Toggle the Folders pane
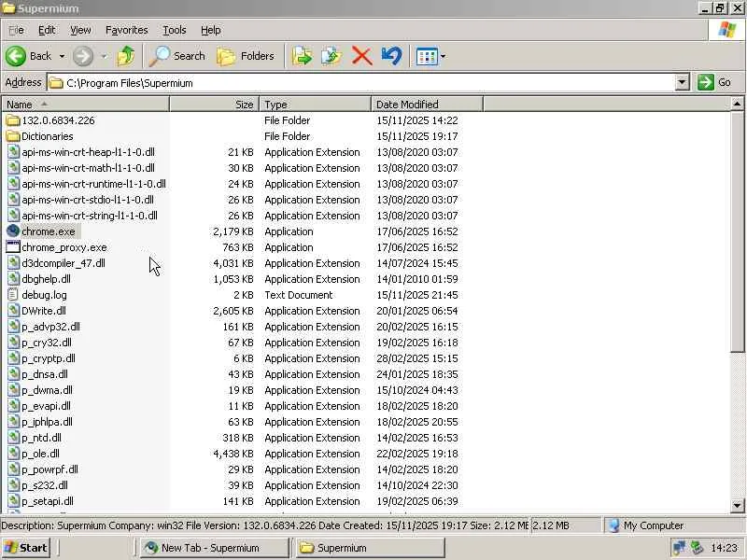 pyautogui.click(x=246, y=56)
